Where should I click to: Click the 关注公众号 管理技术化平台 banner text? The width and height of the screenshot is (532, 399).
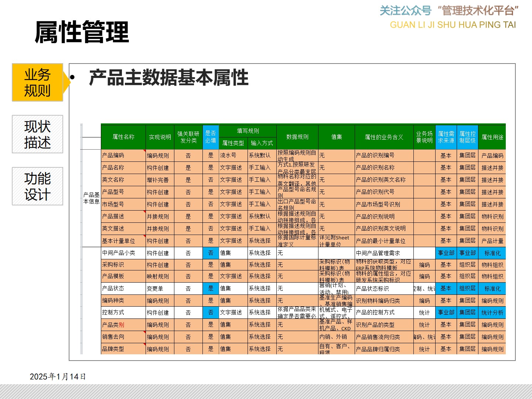(x=449, y=11)
